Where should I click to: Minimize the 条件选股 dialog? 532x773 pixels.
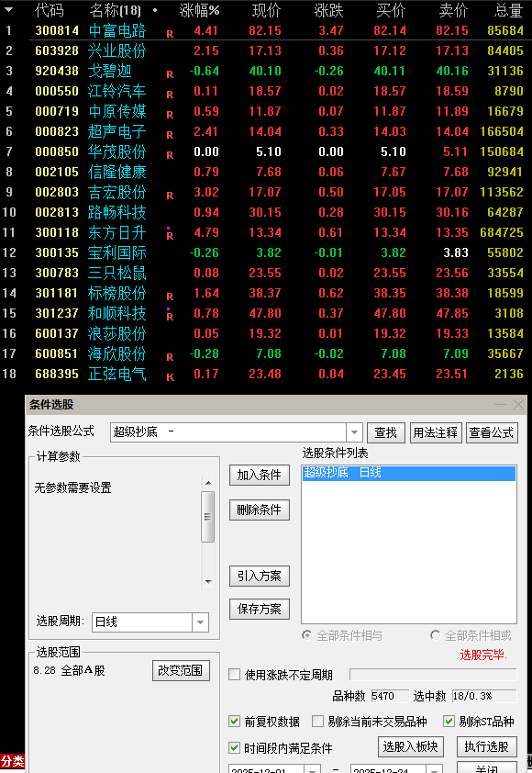[501, 405]
